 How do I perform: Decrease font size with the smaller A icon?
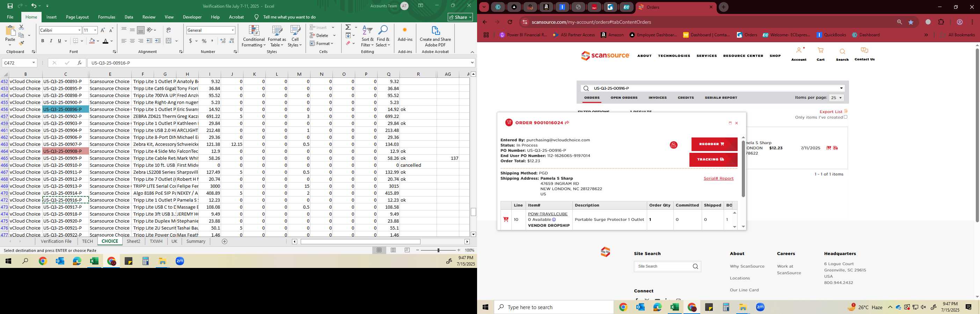pos(111,30)
